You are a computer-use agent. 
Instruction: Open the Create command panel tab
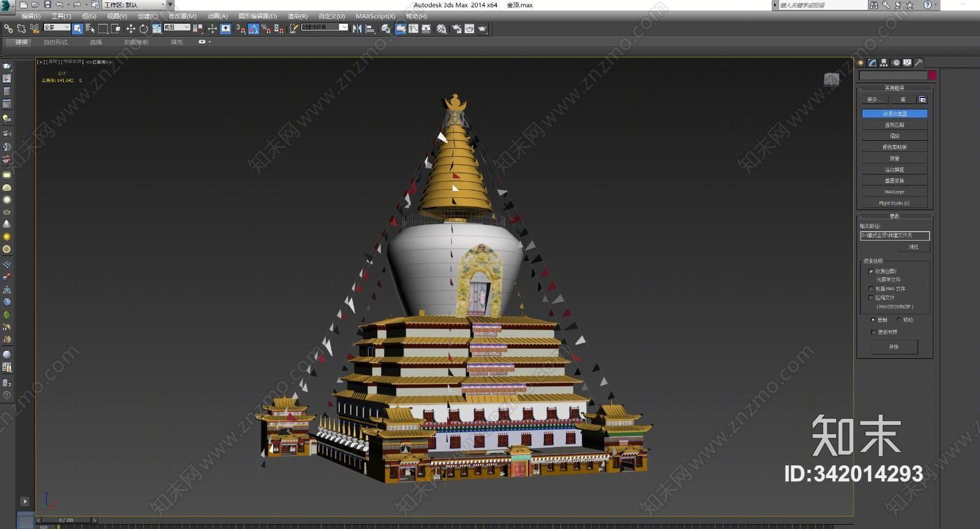(861, 62)
